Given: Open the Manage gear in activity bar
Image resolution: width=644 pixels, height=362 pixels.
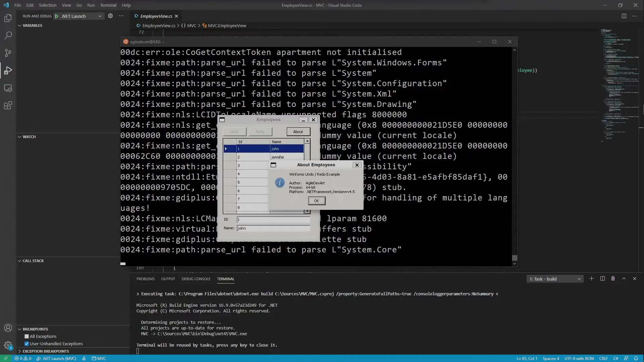Looking at the screenshot, I should click(x=8, y=345).
